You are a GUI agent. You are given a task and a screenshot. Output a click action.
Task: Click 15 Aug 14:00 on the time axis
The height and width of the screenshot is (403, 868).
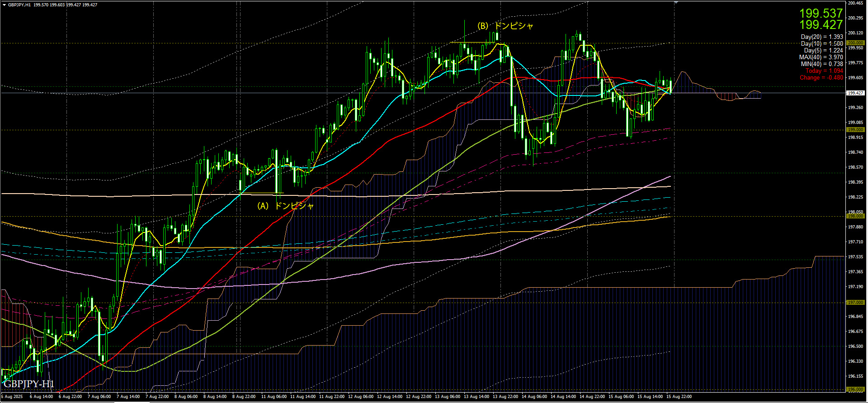click(x=650, y=397)
